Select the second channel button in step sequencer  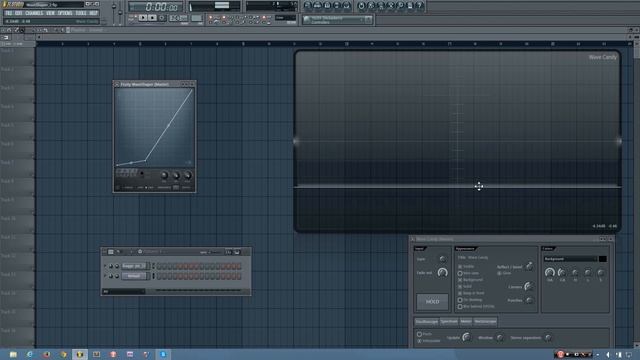(134, 276)
